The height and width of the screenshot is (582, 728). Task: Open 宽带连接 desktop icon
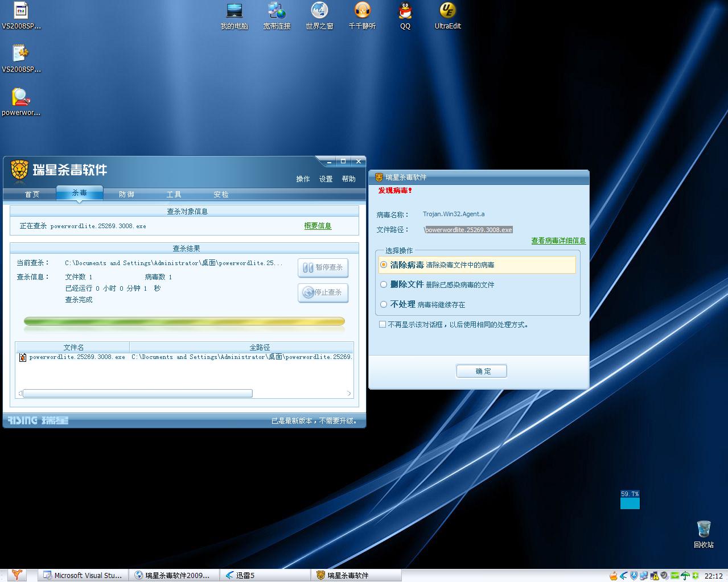pos(277,11)
